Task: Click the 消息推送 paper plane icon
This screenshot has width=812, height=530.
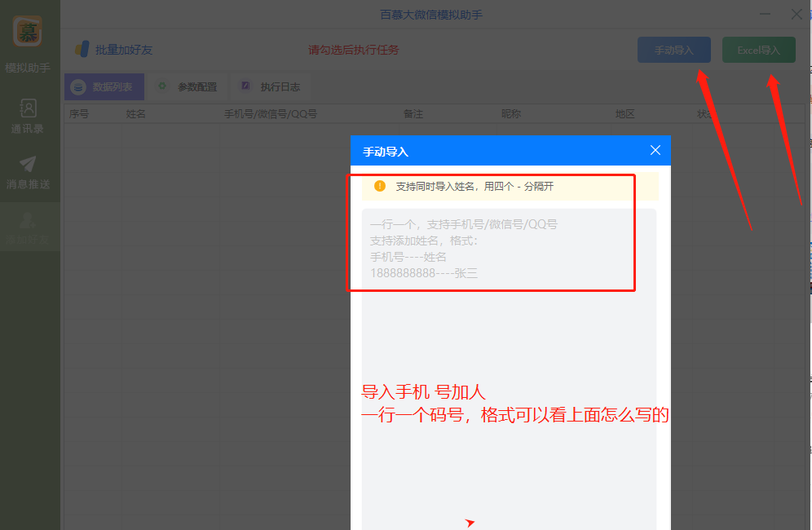Action: tap(29, 161)
